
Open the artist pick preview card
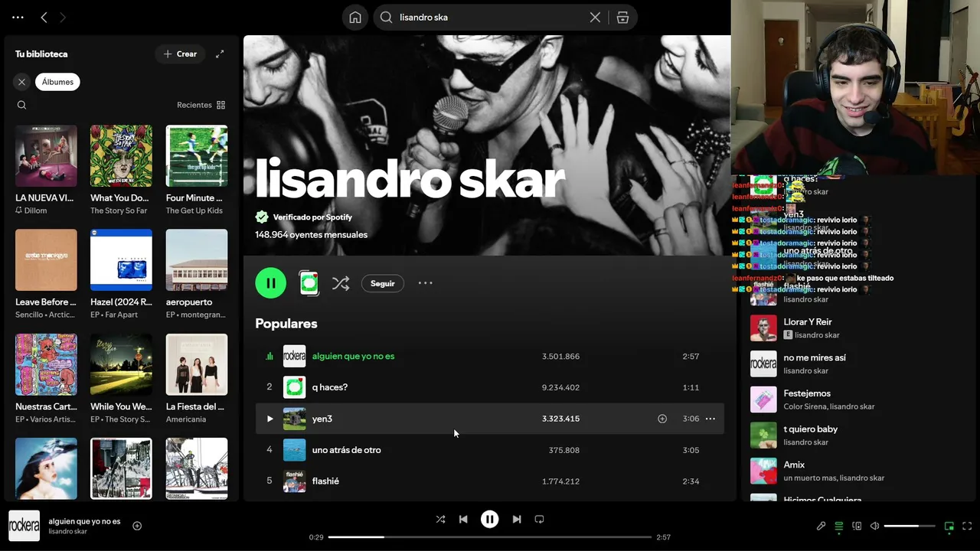pyautogui.click(x=309, y=283)
